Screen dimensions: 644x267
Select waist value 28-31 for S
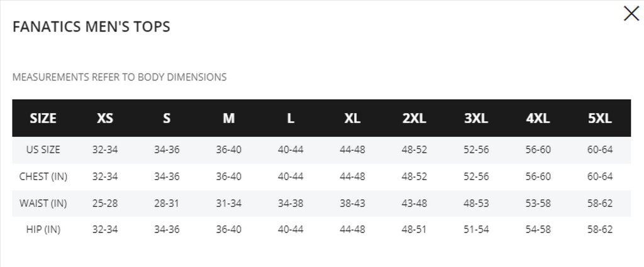[x=167, y=203]
